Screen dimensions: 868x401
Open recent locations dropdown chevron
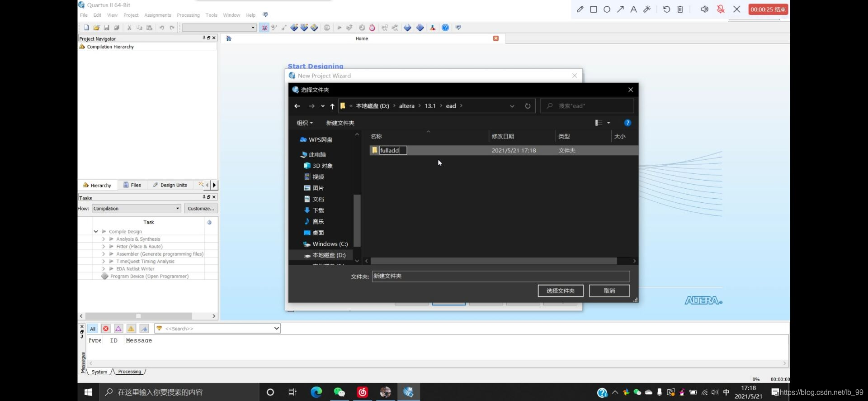click(x=323, y=106)
